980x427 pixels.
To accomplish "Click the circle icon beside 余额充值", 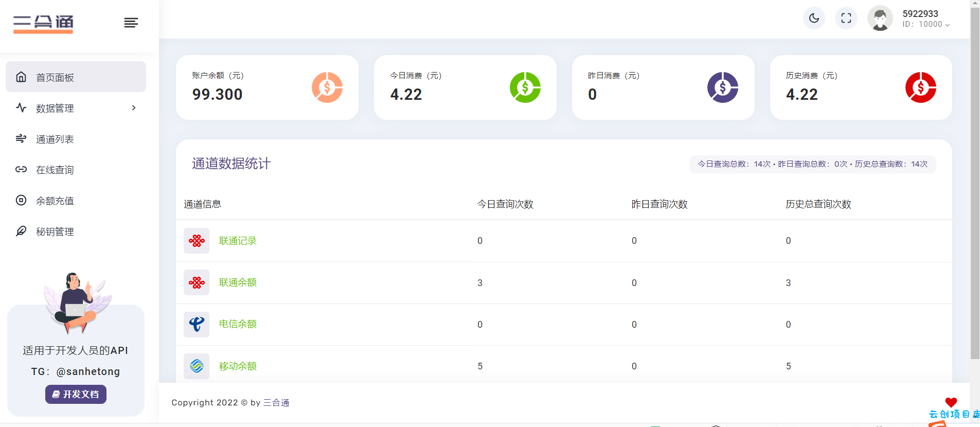I will [21, 200].
